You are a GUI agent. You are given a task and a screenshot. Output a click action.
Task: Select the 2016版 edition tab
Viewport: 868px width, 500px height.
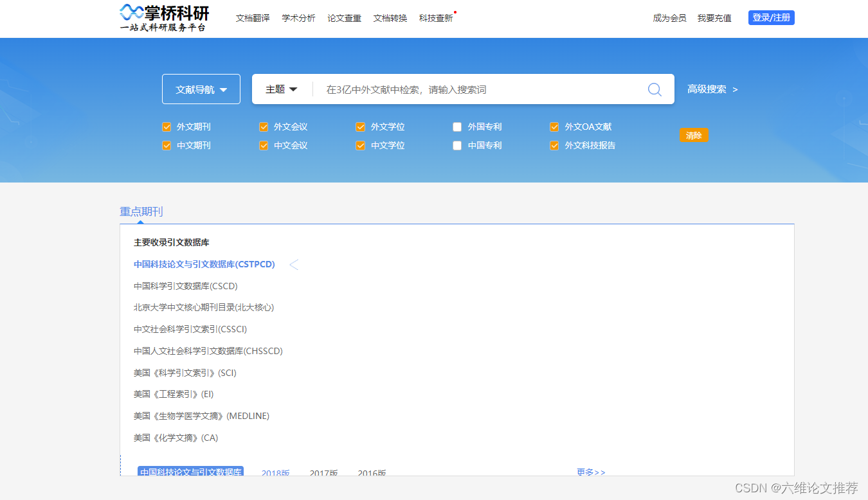(372, 473)
